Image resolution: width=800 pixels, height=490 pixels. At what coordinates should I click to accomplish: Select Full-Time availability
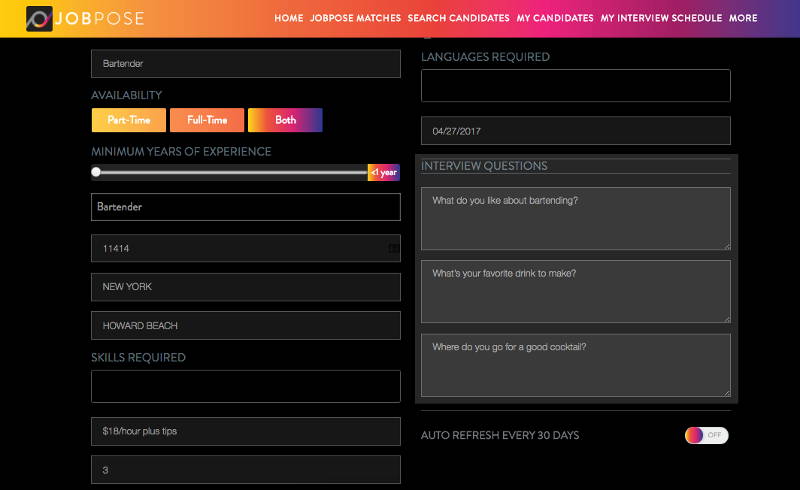[x=207, y=120]
